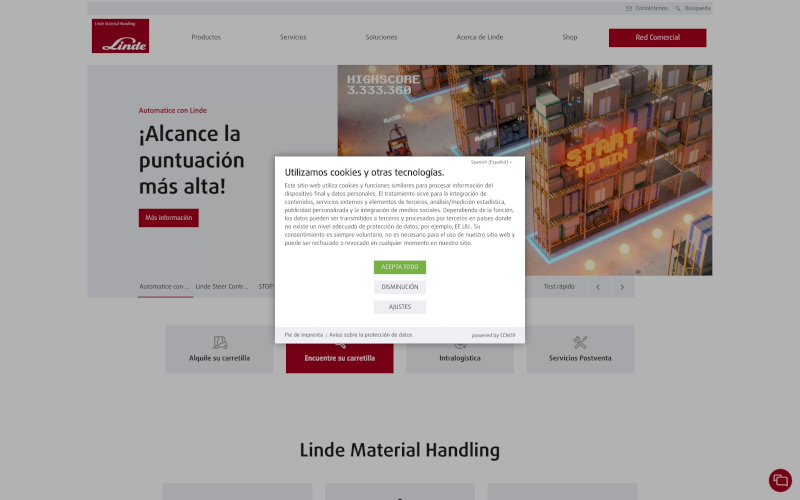The width and height of the screenshot is (800, 500).
Task: Open the Productos menu
Action: pyautogui.click(x=206, y=38)
